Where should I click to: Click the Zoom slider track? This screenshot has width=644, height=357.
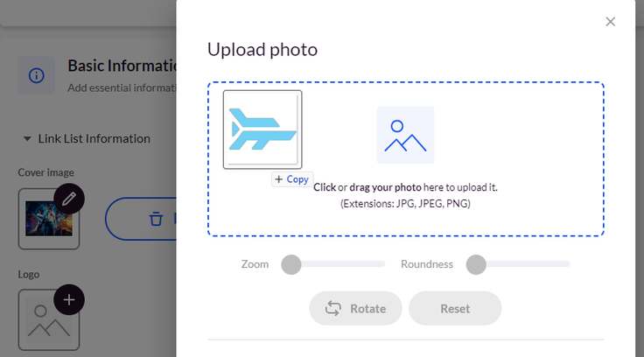click(333, 264)
